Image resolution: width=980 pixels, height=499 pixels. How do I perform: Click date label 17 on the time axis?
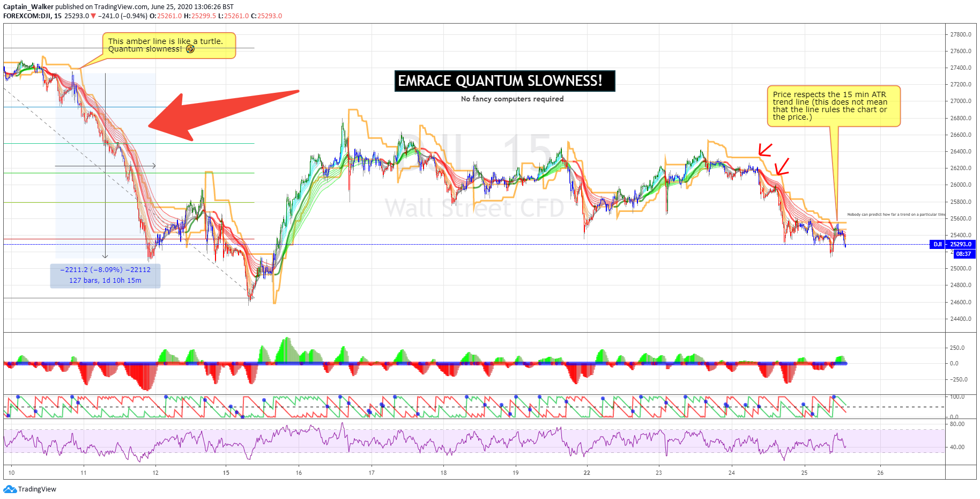pyautogui.click(x=372, y=473)
